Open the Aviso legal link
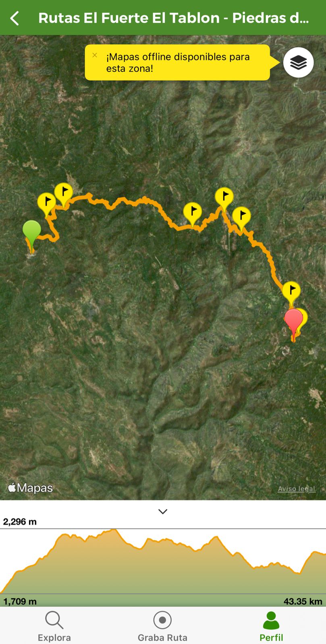Viewport: 326px width, 644px height. tap(297, 489)
